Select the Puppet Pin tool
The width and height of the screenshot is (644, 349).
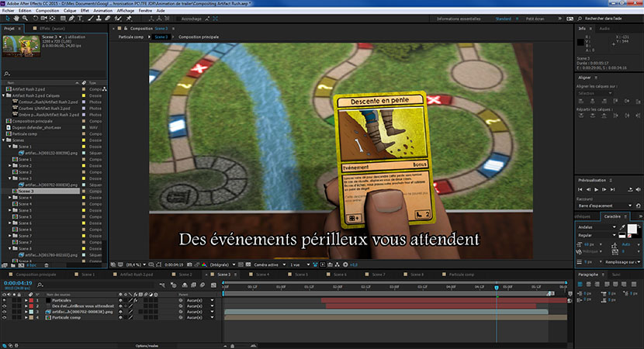pos(129,19)
